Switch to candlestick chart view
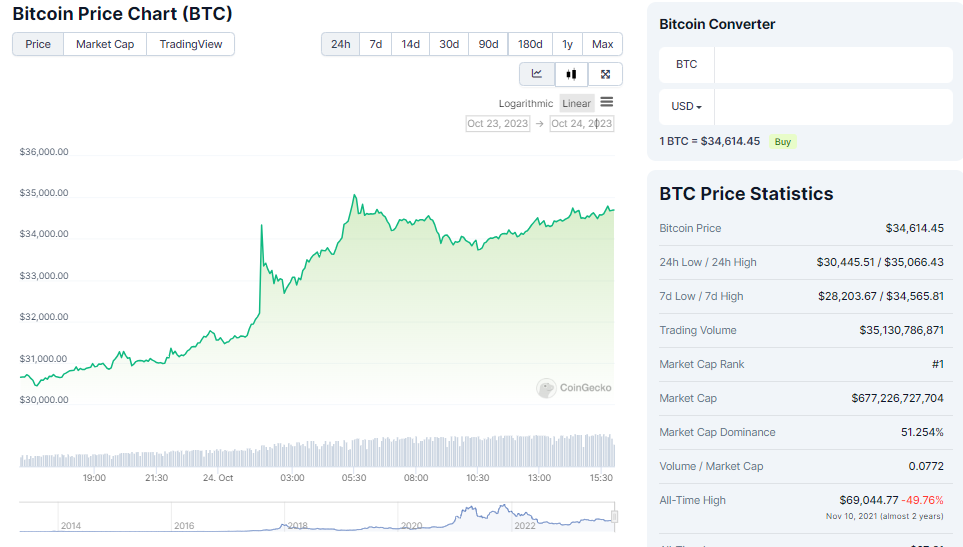 (x=571, y=74)
